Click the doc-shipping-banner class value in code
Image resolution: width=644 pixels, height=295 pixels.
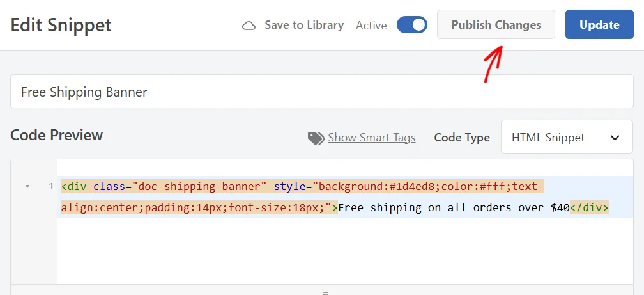tap(199, 187)
